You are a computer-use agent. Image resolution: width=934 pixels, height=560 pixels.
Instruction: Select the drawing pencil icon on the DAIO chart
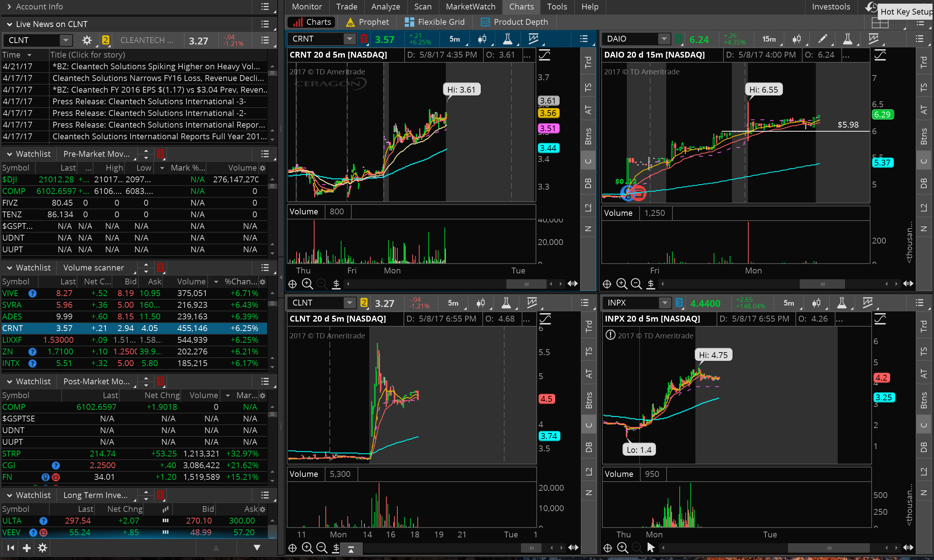(x=823, y=39)
